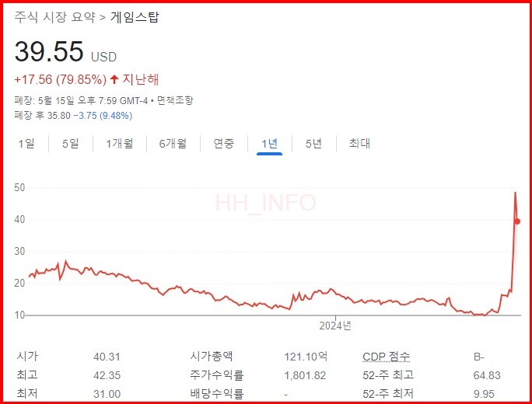Click the 2024년 axis label

335,326
